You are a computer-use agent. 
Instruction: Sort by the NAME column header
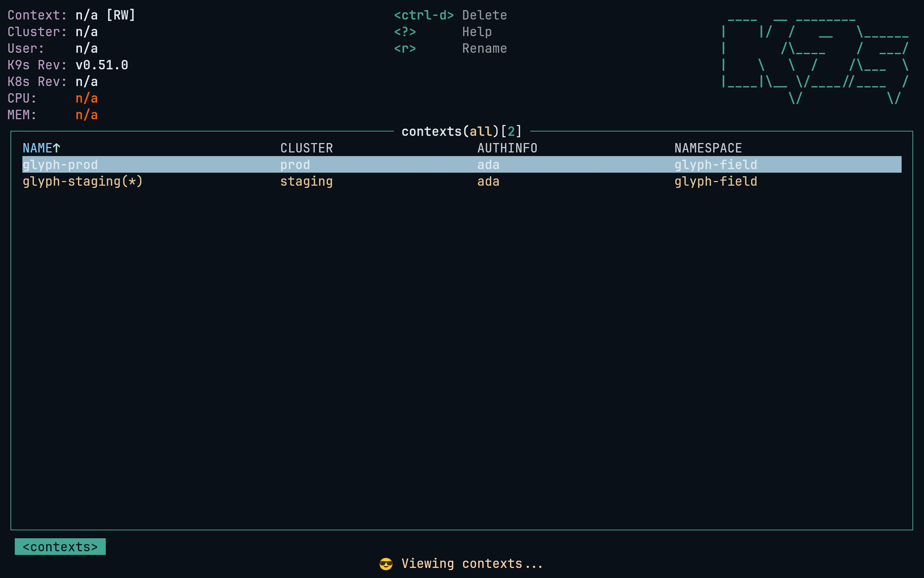point(41,148)
